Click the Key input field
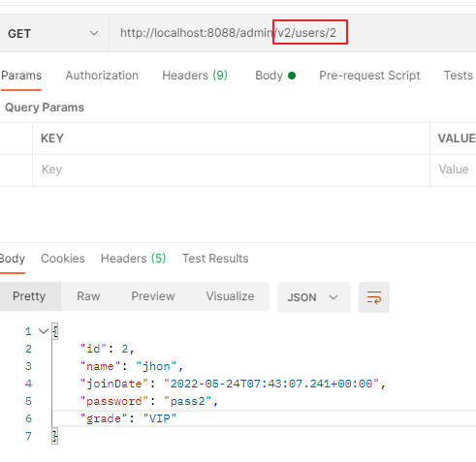Viewport: 476px width, 462px height. pos(231,170)
